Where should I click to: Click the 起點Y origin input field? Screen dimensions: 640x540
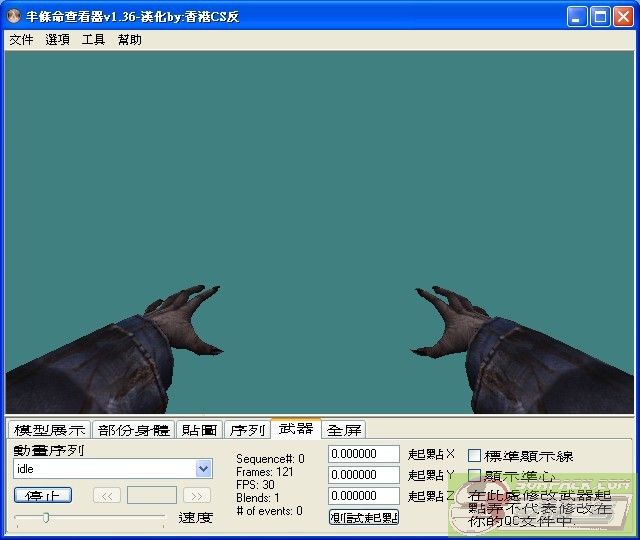(x=363, y=475)
